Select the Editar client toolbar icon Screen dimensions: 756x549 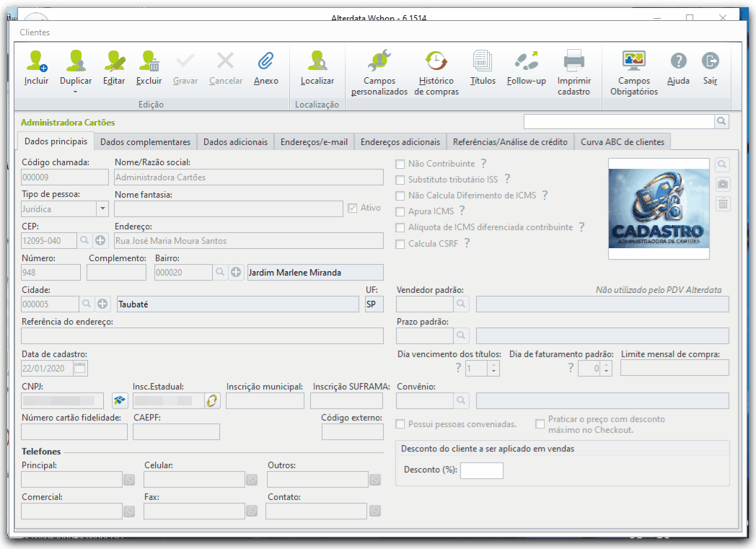tap(114, 61)
